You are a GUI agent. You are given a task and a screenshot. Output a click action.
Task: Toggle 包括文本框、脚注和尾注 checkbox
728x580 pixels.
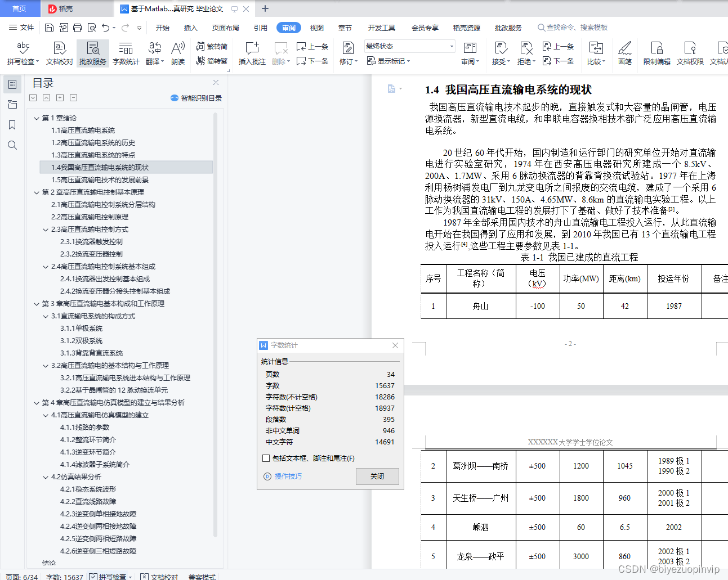point(266,458)
